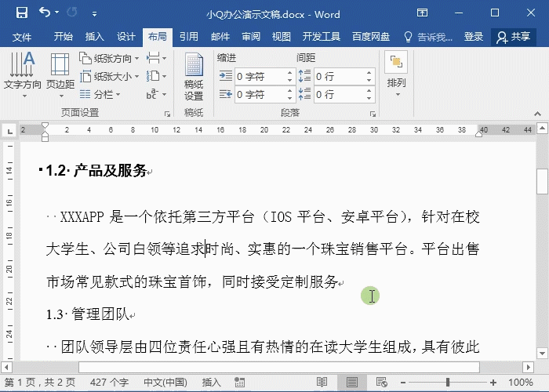Click the first line indent ruler marker
This screenshot has width=549, height=392.
click(x=45, y=126)
